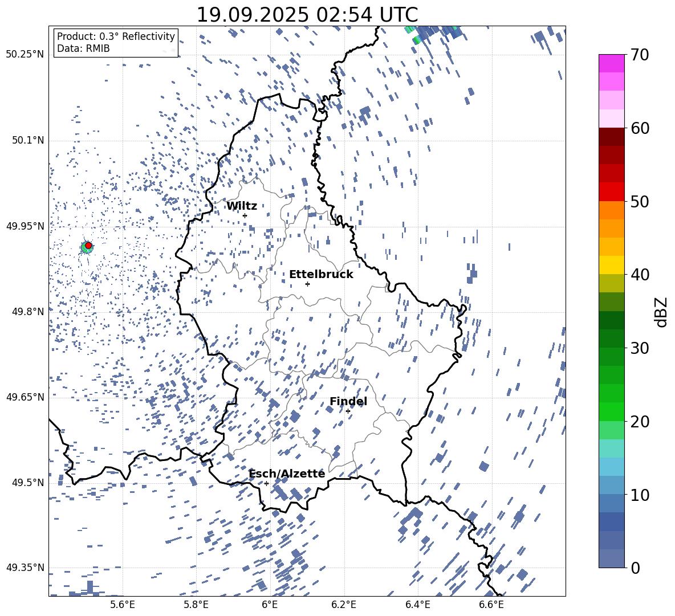Screen dimensions: 675x616
Task: Click the 50.25°N latitude tick label
Action: pos(25,55)
